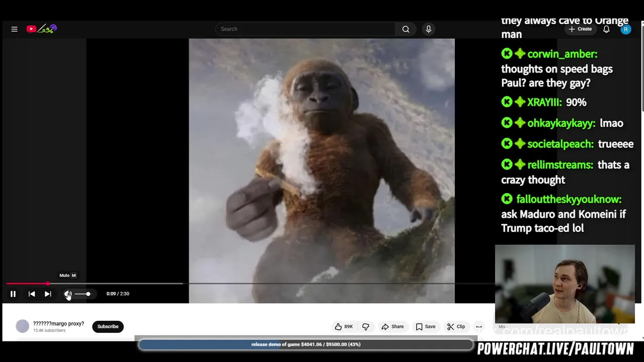Pause the video
The height and width of the screenshot is (362, 644).
point(13,294)
